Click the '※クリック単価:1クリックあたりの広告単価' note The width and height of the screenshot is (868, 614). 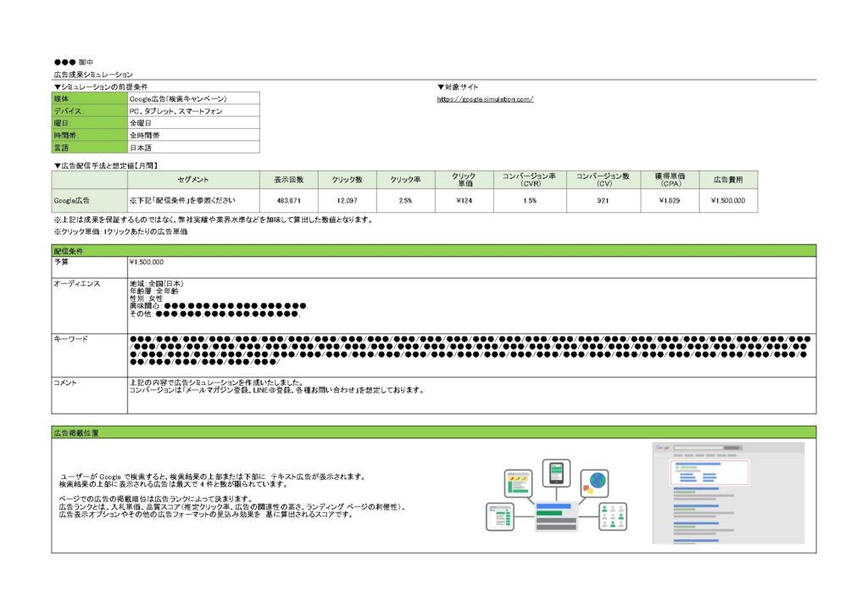coord(120,232)
